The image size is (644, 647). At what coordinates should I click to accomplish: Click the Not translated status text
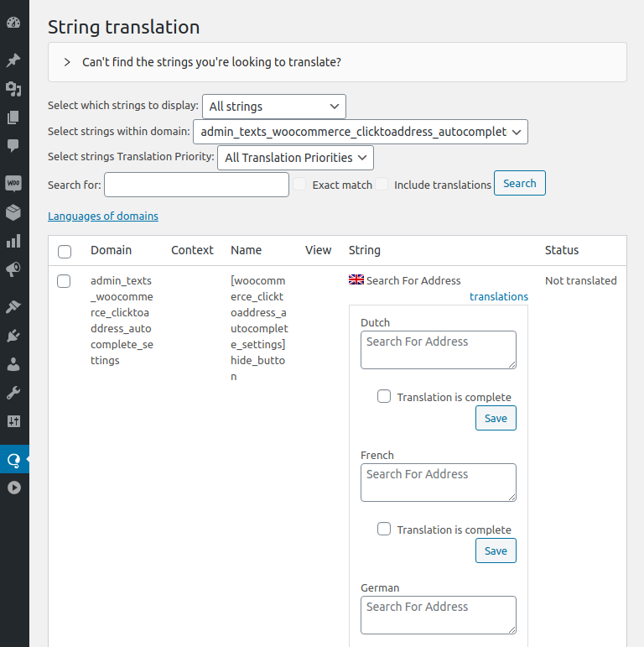581,280
